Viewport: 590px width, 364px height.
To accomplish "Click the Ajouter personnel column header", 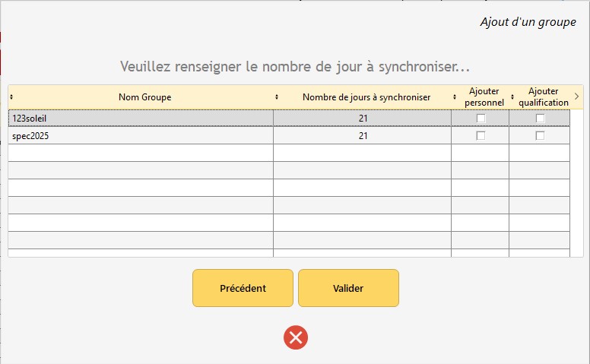I will 484,97.
